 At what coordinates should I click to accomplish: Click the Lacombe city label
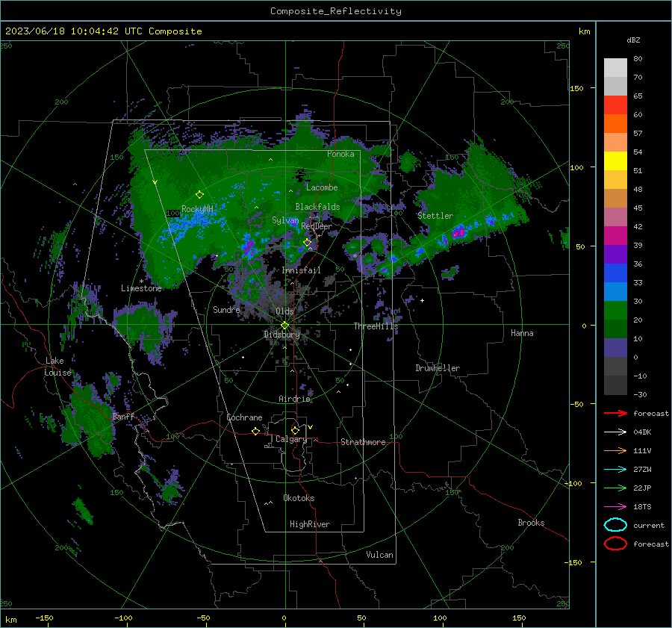[x=322, y=187]
